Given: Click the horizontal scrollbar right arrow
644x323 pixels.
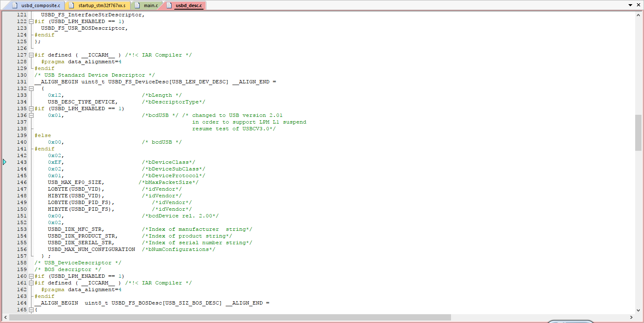Looking at the screenshot, I should (631, 318).
